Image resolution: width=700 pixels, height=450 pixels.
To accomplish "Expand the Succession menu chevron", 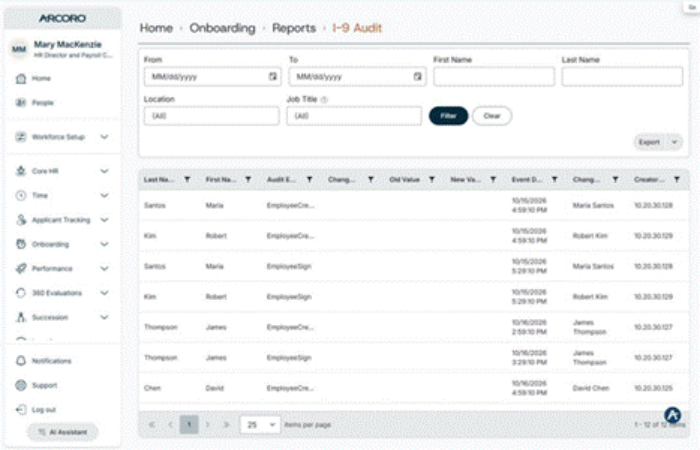I will click(104, 317).
